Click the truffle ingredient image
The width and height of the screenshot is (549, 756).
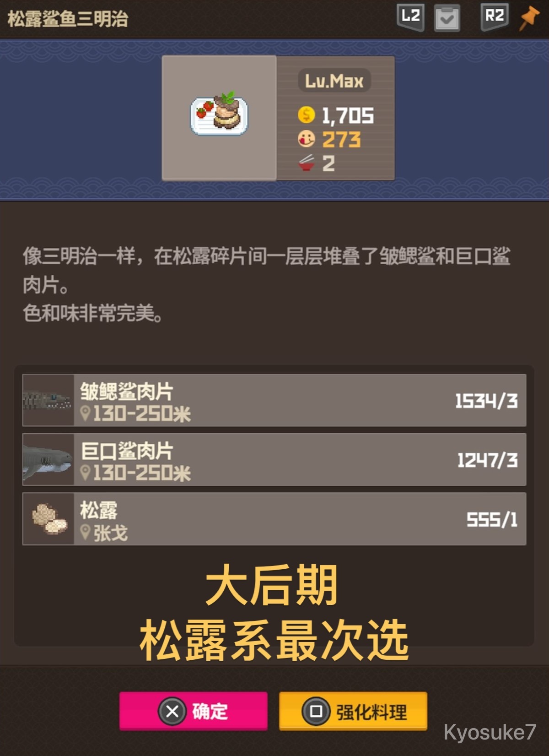coord(48,518)
